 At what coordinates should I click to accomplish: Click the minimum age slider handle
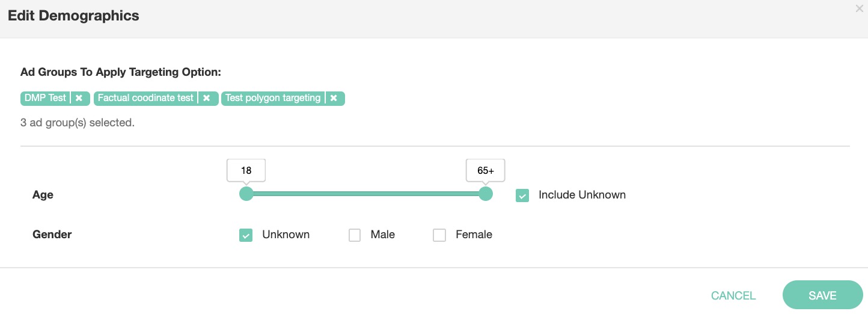[x=246, y=194]
